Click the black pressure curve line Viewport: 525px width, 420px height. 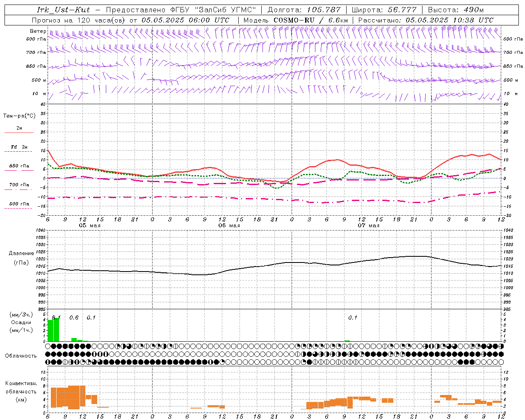(274, 265)
